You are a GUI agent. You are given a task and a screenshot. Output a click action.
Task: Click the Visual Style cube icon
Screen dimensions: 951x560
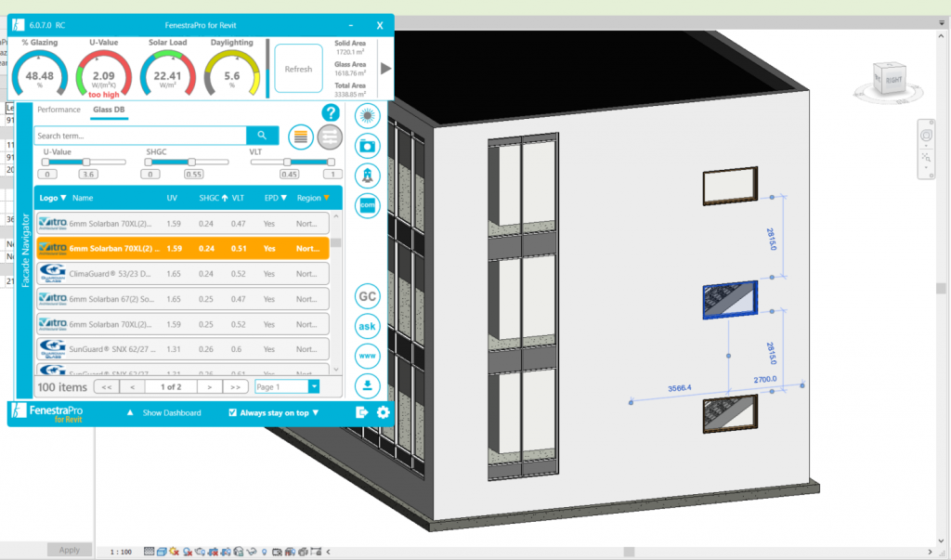(x=162, y=552)
